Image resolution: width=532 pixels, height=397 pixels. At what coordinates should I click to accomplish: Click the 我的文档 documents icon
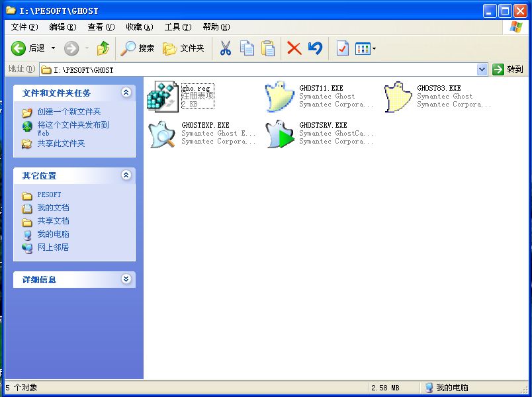27,208
